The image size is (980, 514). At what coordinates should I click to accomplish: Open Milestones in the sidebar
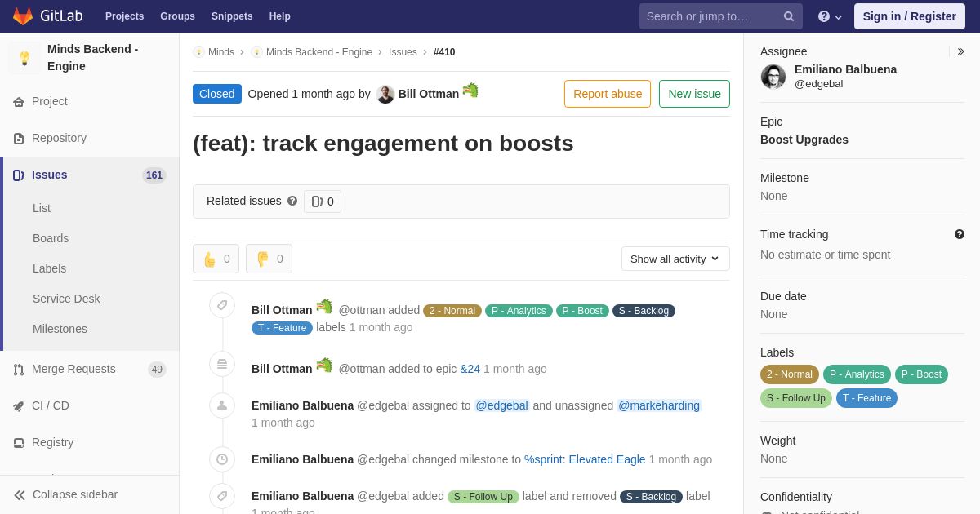(x=60, y=329)
